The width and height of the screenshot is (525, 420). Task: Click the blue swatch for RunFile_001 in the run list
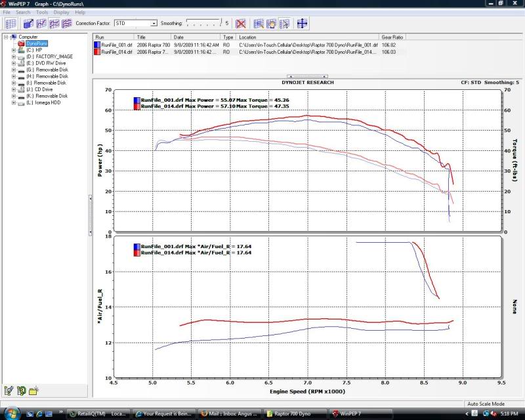tap(97, 45)
